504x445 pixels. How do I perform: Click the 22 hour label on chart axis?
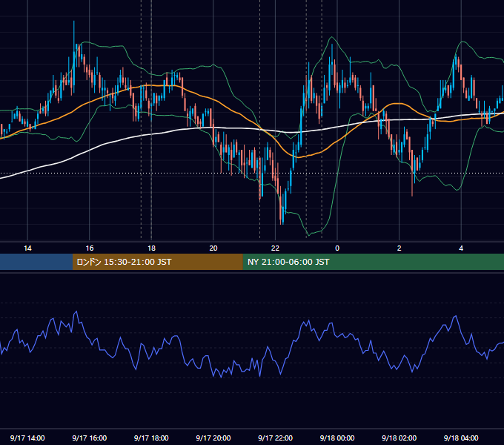pos(275,248)
